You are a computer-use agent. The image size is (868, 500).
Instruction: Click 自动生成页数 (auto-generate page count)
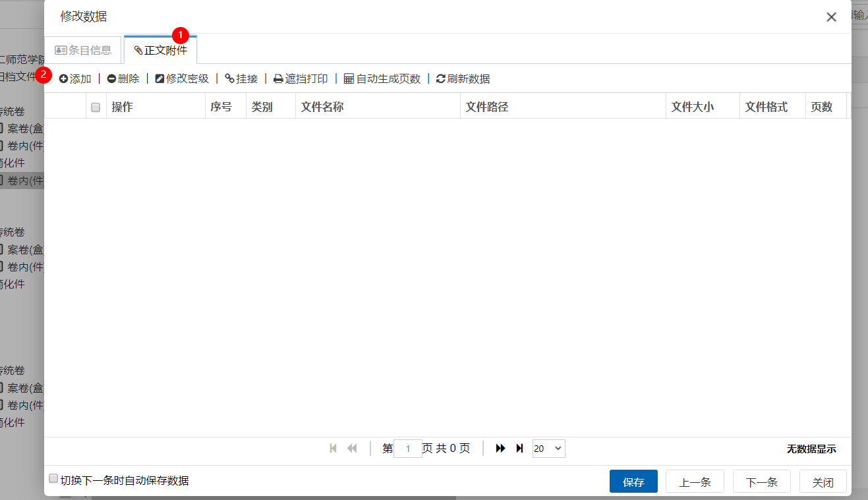pyautogui.click(x=349, y=79)
